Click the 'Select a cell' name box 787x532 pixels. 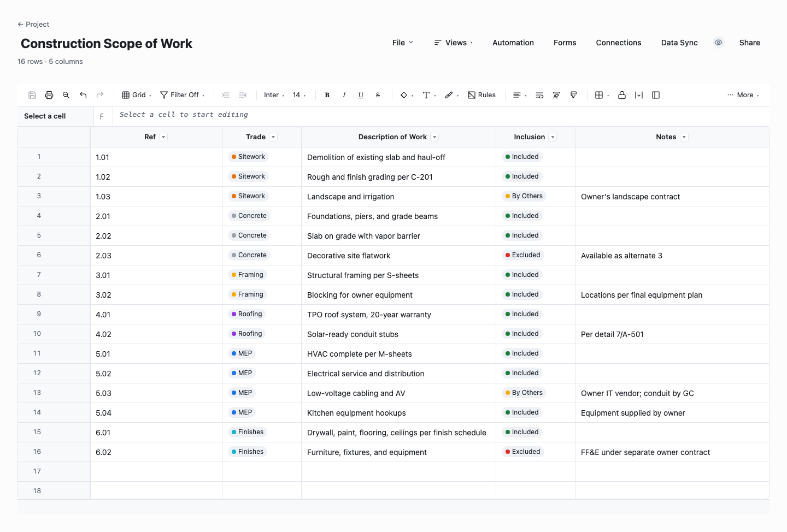(x=55, y=116)
